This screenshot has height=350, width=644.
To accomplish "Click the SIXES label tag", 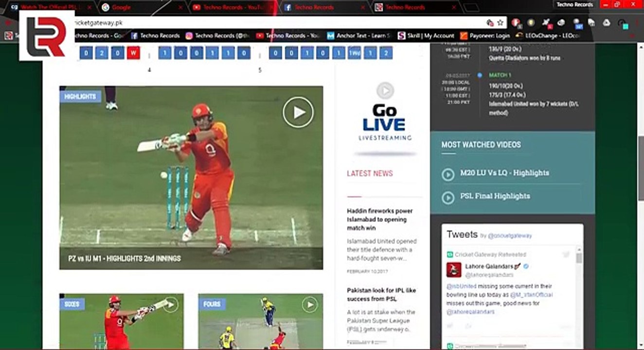I will tap(72, 304).
